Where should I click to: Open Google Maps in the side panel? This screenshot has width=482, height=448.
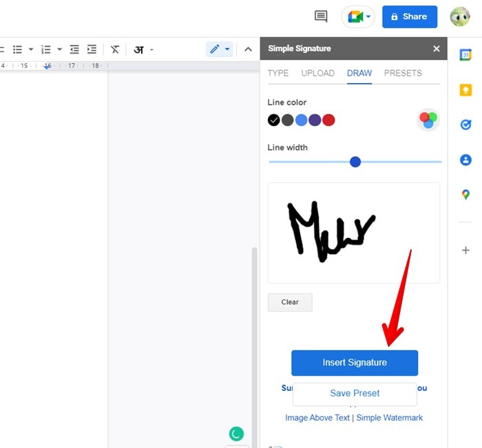[x=465, y=195]
